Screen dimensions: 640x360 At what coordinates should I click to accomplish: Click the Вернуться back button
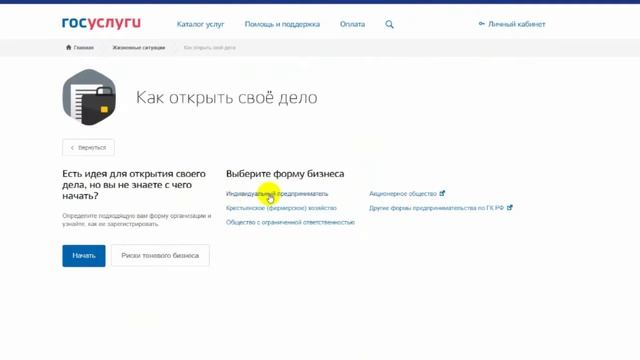coord(88,148)
